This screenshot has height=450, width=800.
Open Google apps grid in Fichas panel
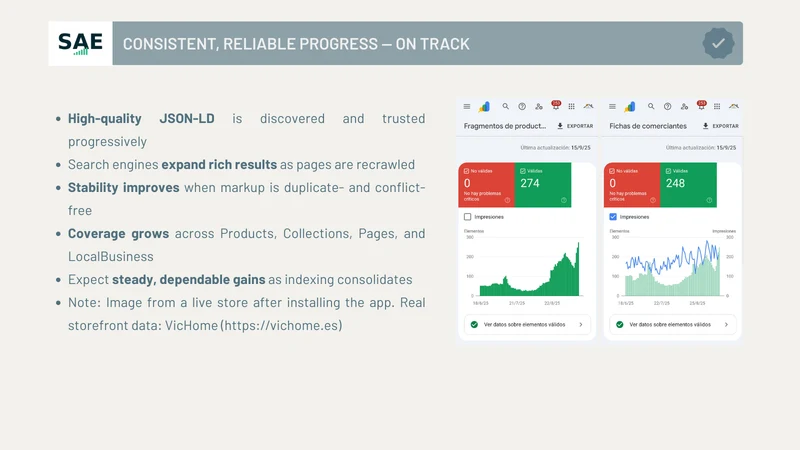click(717, 107)
